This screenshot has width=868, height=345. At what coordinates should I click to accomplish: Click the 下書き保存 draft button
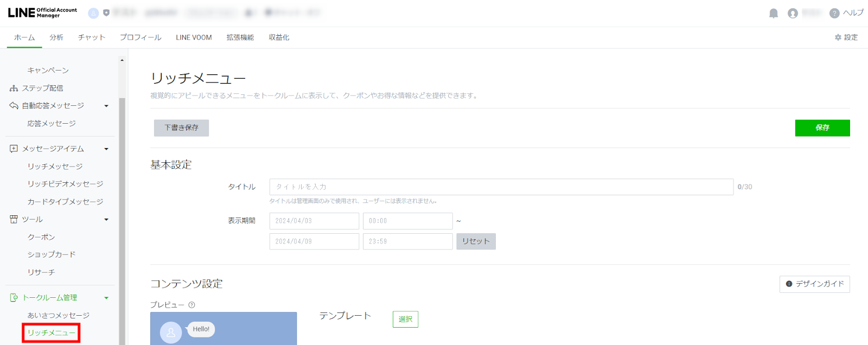point(181,128)
